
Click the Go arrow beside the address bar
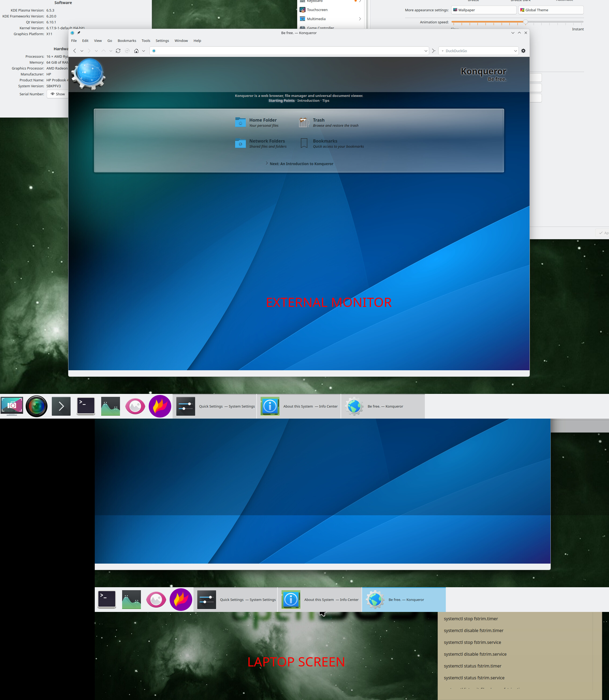(x=434, y=51)
